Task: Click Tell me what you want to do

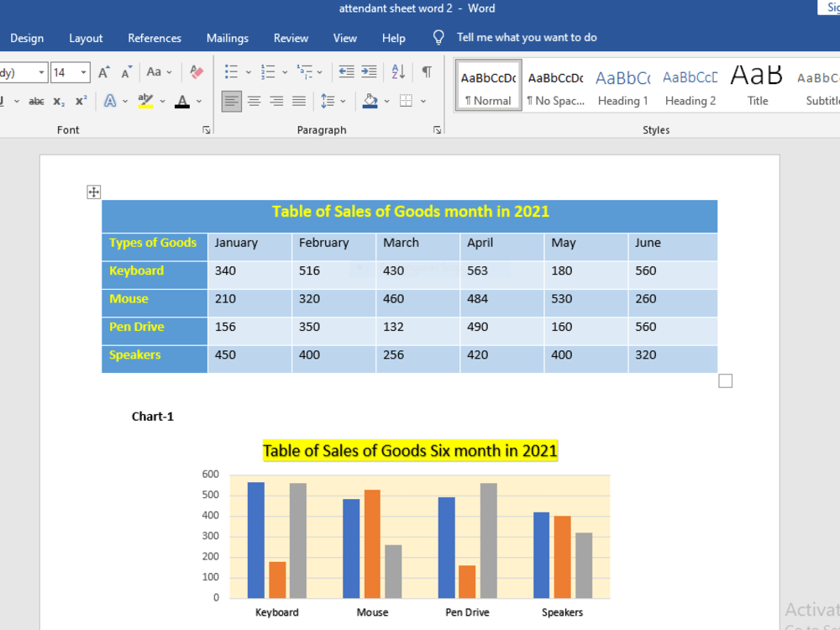Action: 527,38
